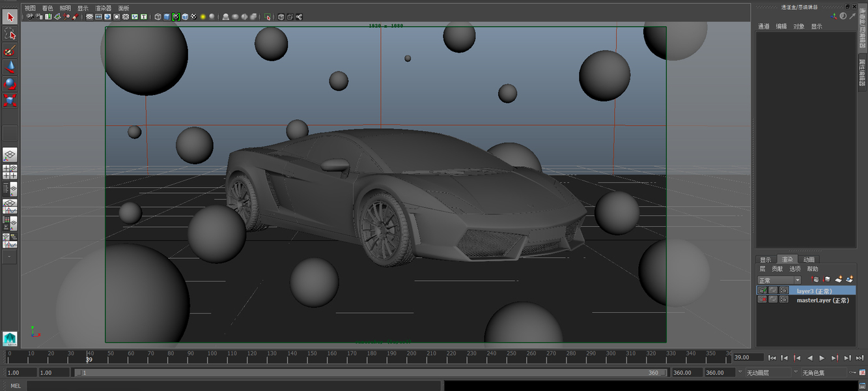Toggle Wireframe on Shaded highlighted icon
Viewport: 868px width, 391px height.
[x=176, y=17]
